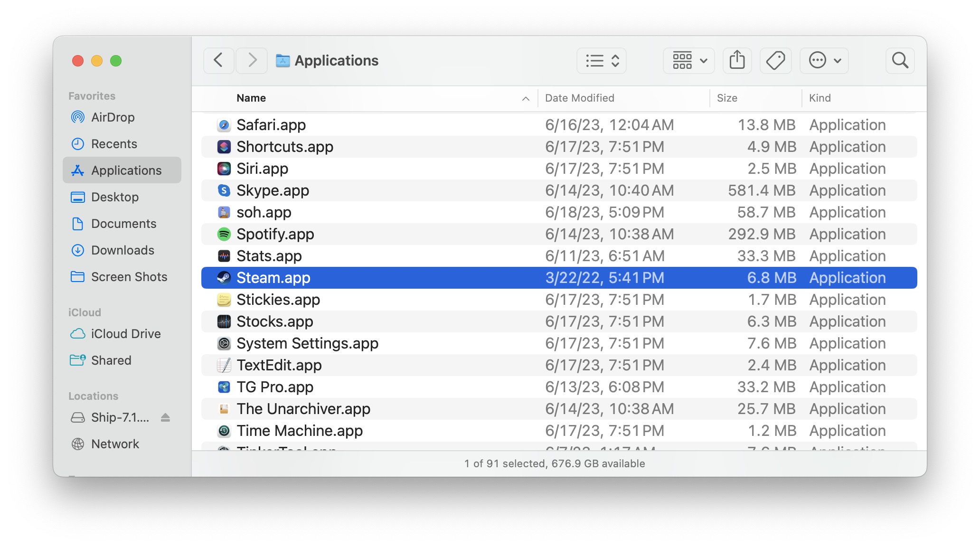The height and width of the screenshot is (547, 980).
Task: Launch Safari from its app icon
Action: pyautogui.click(x=223, y=124)
